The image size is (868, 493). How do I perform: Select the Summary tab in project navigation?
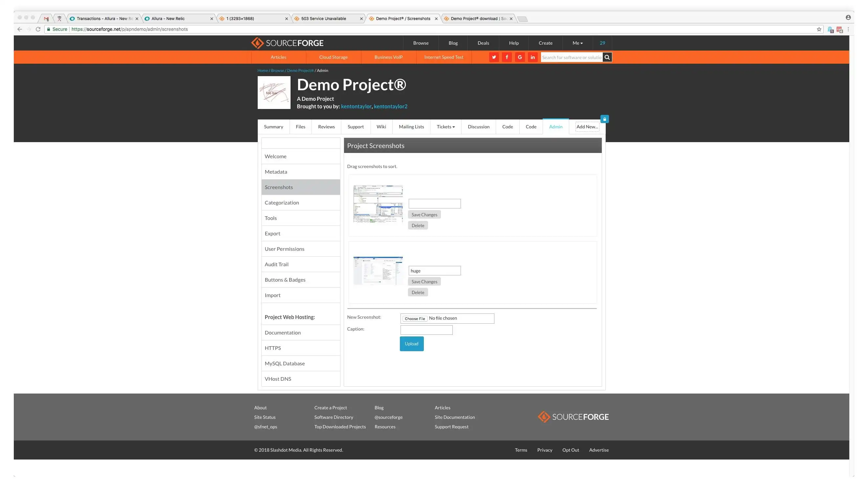(x=273, y=126)
